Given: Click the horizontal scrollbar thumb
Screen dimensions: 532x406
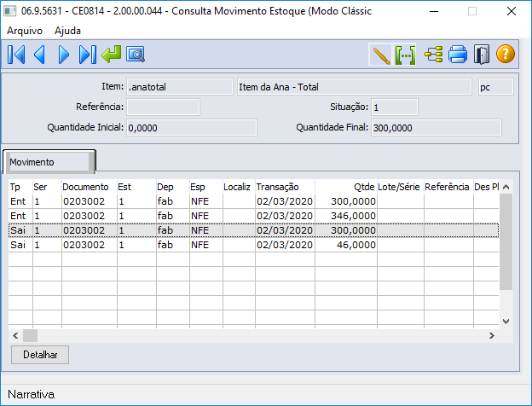Looking at the screenshot, I should click(30, 336).
